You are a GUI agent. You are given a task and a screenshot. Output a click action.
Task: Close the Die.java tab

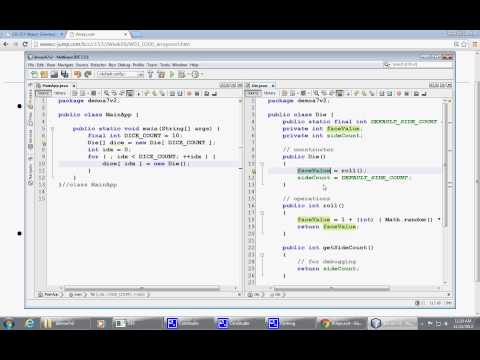(x=273, y=86)
